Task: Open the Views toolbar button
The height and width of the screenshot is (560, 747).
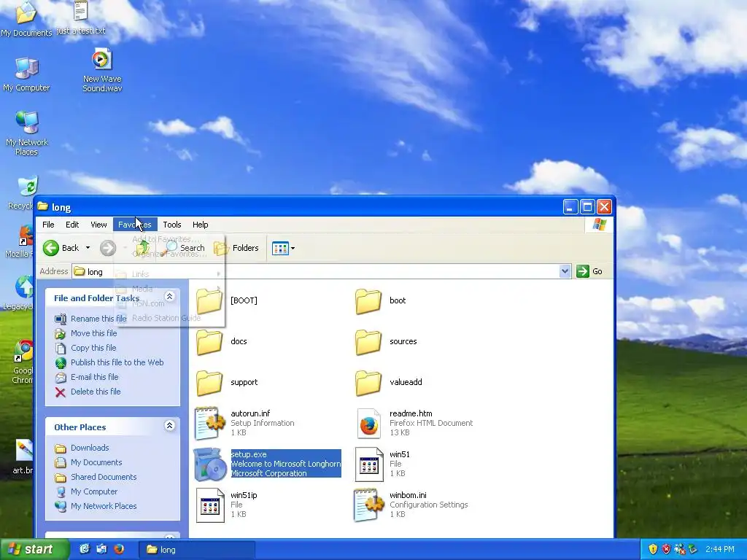Action: tap(283, 248)
